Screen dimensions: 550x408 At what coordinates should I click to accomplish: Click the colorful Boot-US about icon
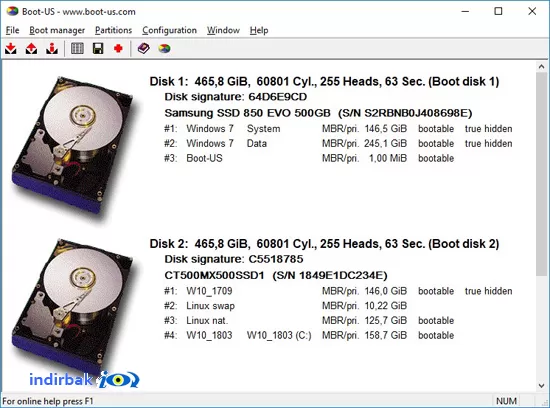164,48
